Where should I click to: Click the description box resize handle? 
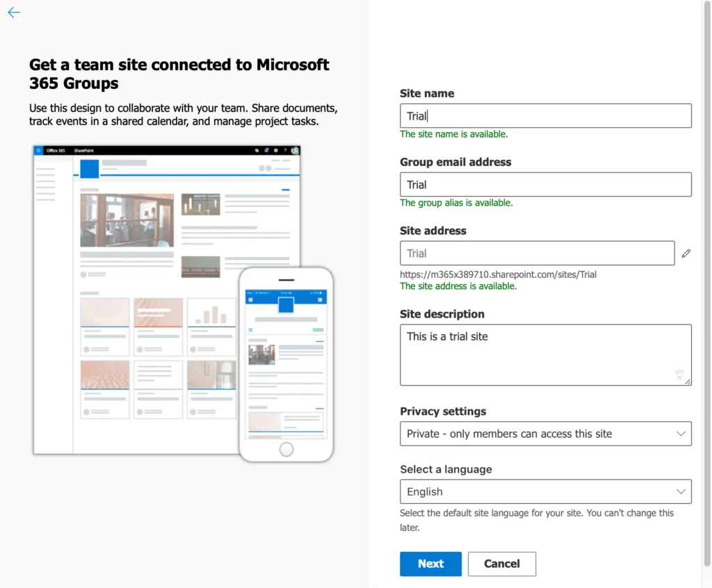(x=688, y=382)
